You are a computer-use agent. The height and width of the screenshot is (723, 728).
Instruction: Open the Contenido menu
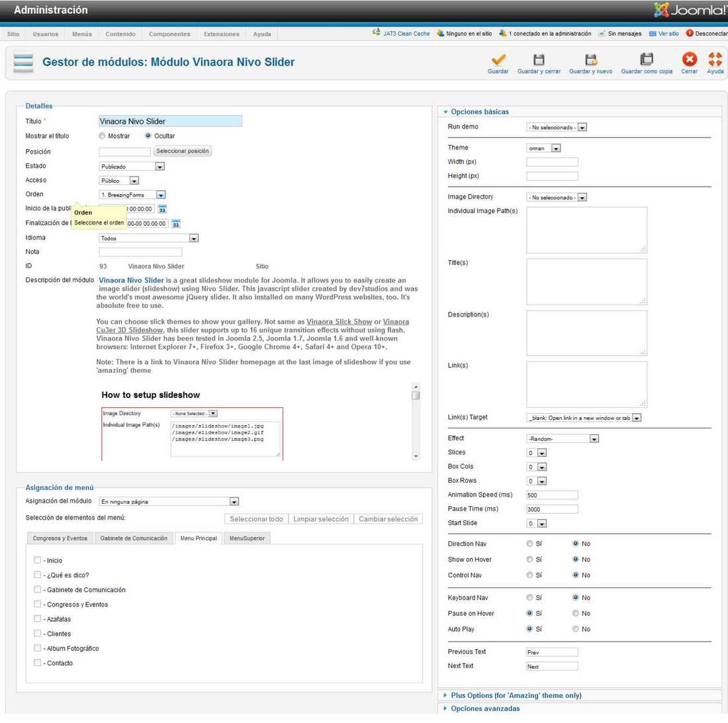(x=120, y=34)
